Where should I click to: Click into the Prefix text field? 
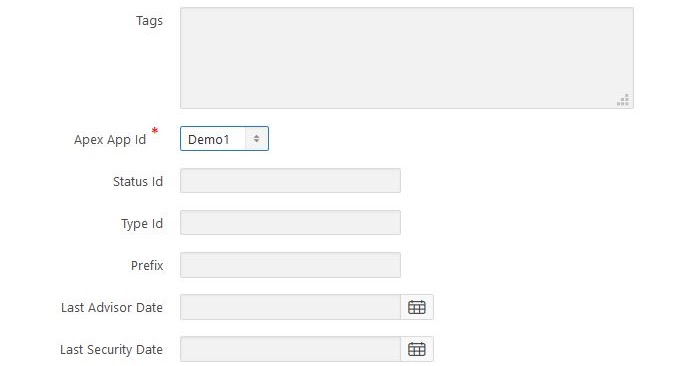[x=290, y=265]
